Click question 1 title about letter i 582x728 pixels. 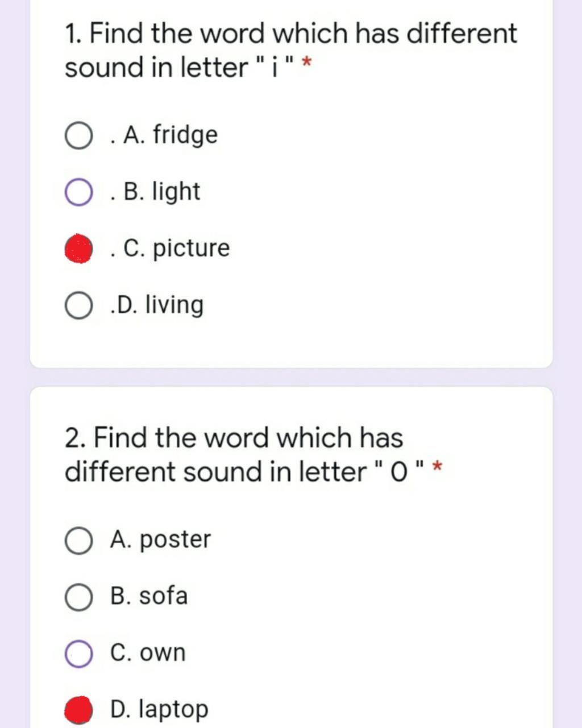tap(291, 51)
